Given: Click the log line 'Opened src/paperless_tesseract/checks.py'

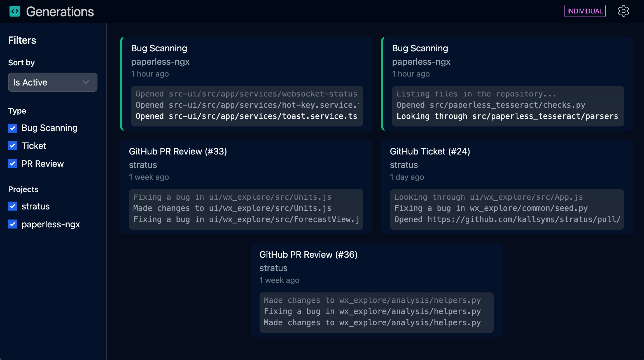Looking at the screenshot, I should pyautogui.click(x=491, y=105).
